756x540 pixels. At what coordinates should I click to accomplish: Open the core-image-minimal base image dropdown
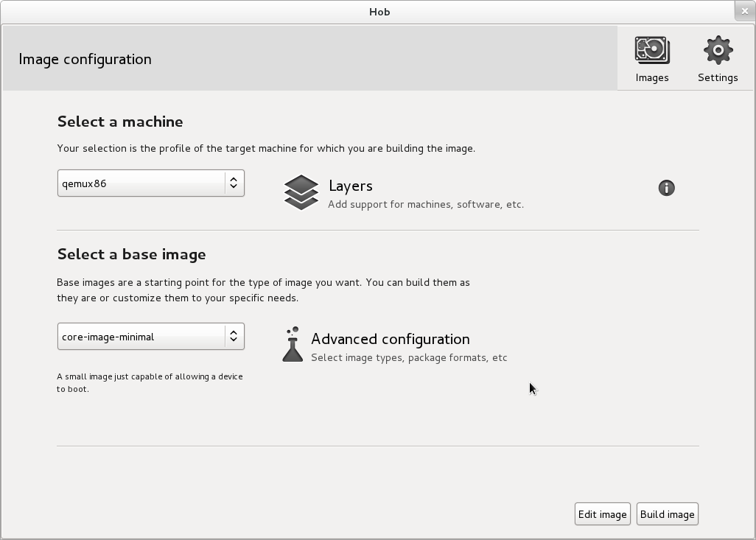coord(151,337)
